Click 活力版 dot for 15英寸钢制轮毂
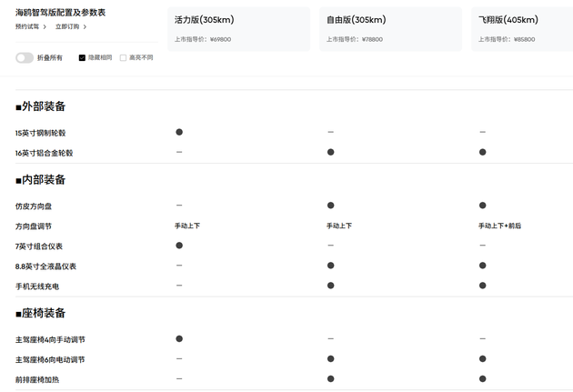 click(179, 132)
